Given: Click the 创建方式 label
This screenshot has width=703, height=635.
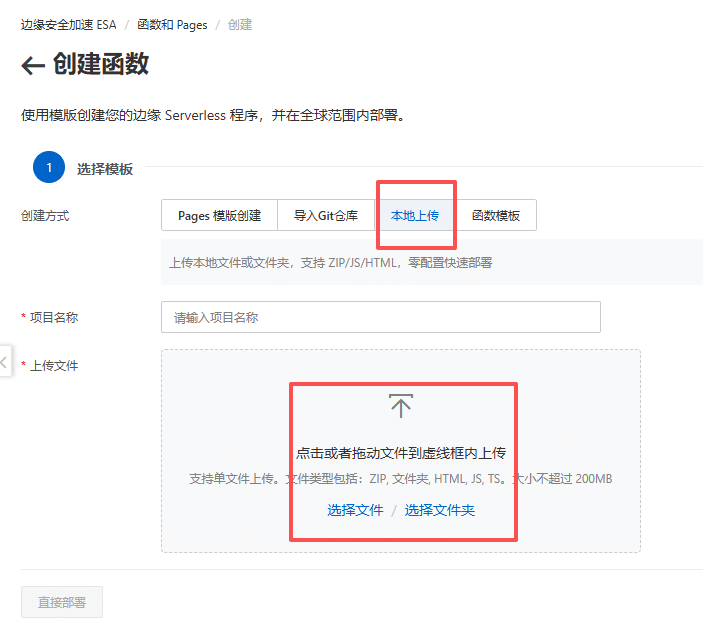Looking at the screenshot, I should [45, 216].
